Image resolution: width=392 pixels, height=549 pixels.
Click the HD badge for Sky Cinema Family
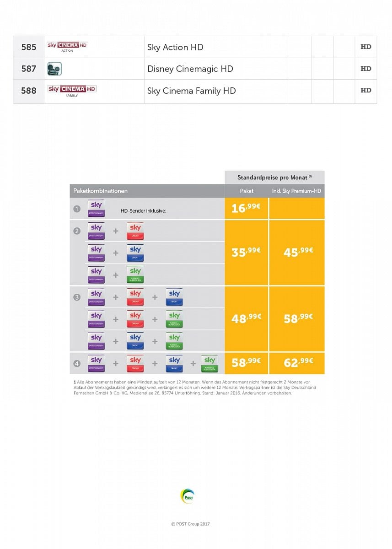[x=365, y=91]
